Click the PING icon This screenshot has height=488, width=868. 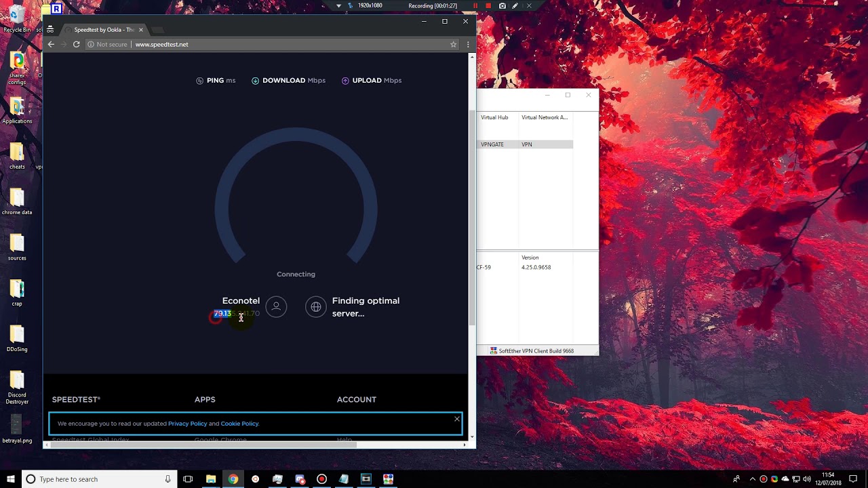coord(199,81)
